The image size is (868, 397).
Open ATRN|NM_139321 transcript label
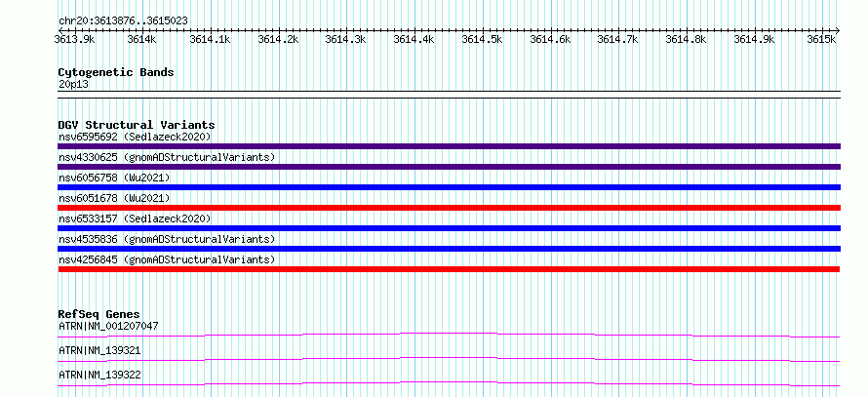[99, 350]
